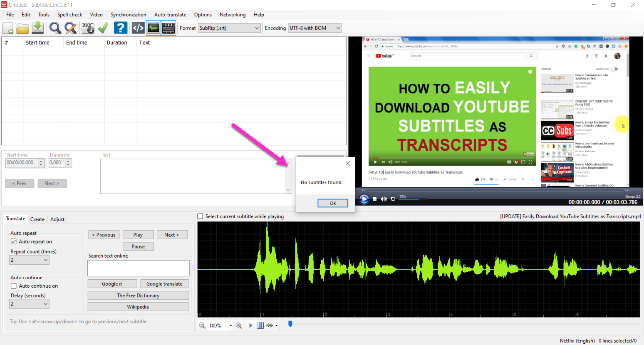Expand the Repeat count dropdown
Image resolution: width=644 pixels, height=345 pixels.
point(29,260)
